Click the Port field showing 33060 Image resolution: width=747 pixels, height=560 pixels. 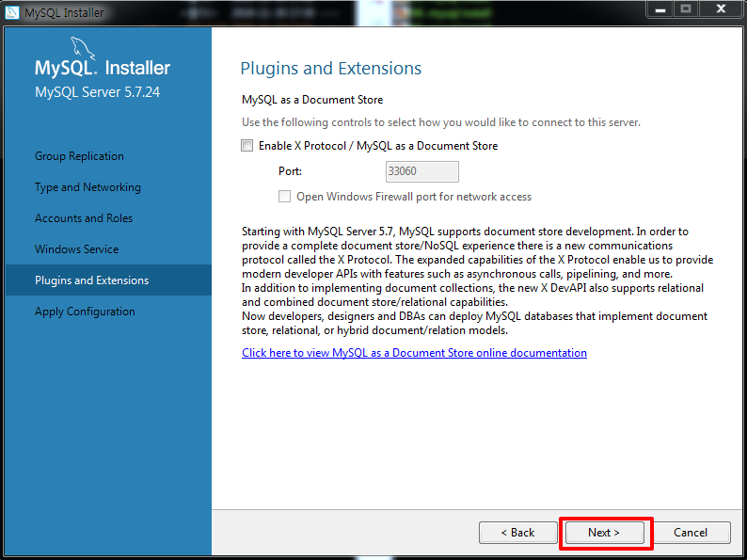[422, 171]
